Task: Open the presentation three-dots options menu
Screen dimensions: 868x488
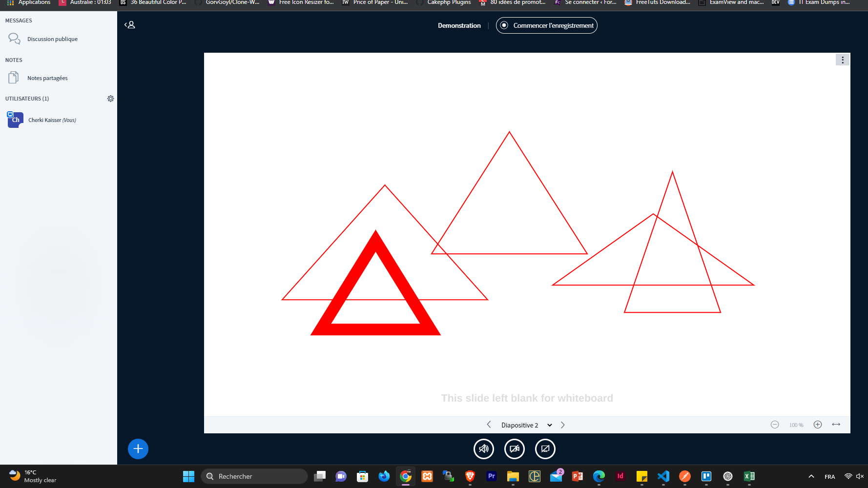Action: point(843,60)
